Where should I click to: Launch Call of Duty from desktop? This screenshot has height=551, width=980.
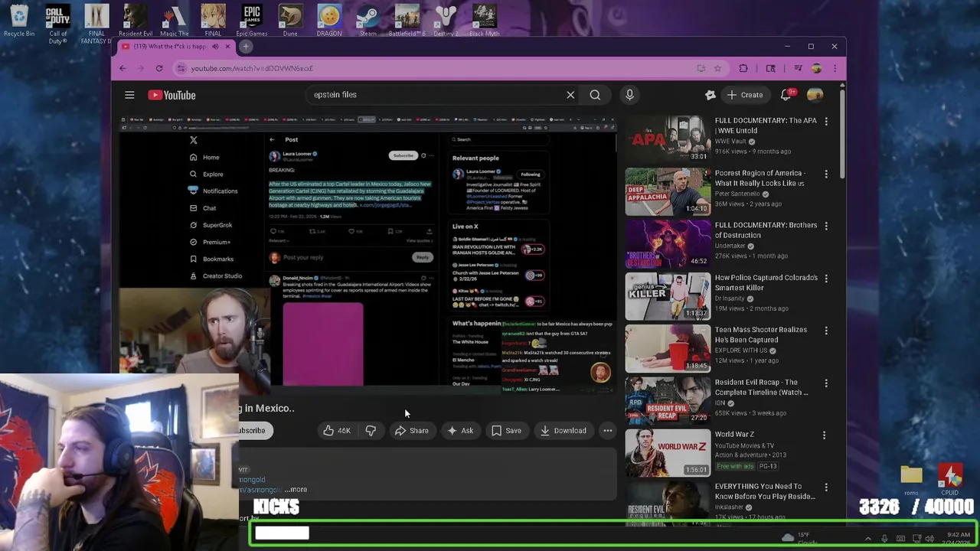pyautogui.click(x=57, y=23)
